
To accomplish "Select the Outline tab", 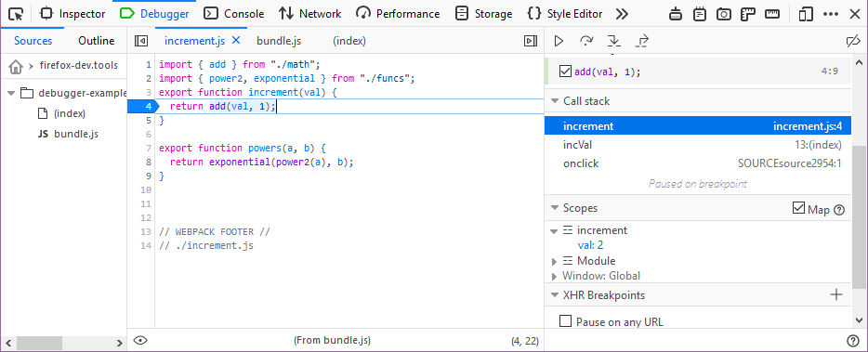I will point(97,41).
